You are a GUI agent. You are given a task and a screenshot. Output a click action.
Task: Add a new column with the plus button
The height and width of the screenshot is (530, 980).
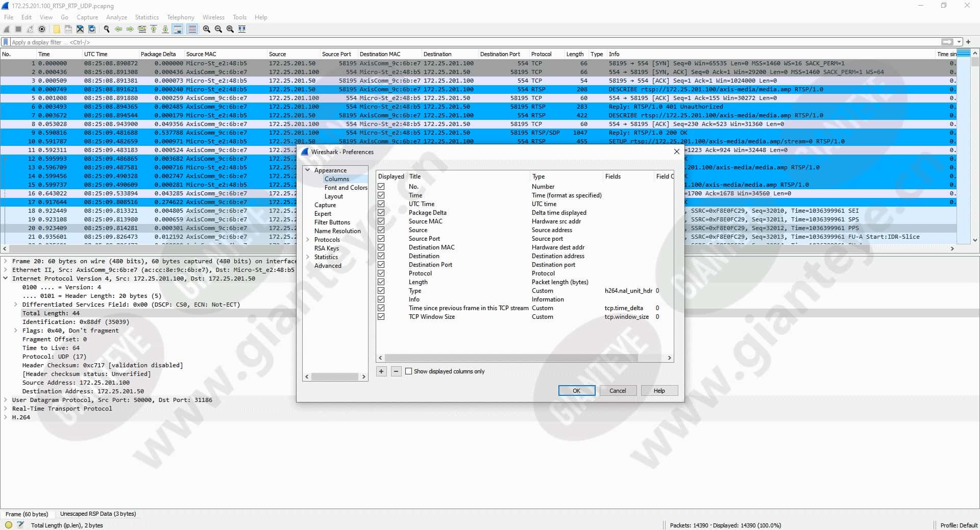381,371
